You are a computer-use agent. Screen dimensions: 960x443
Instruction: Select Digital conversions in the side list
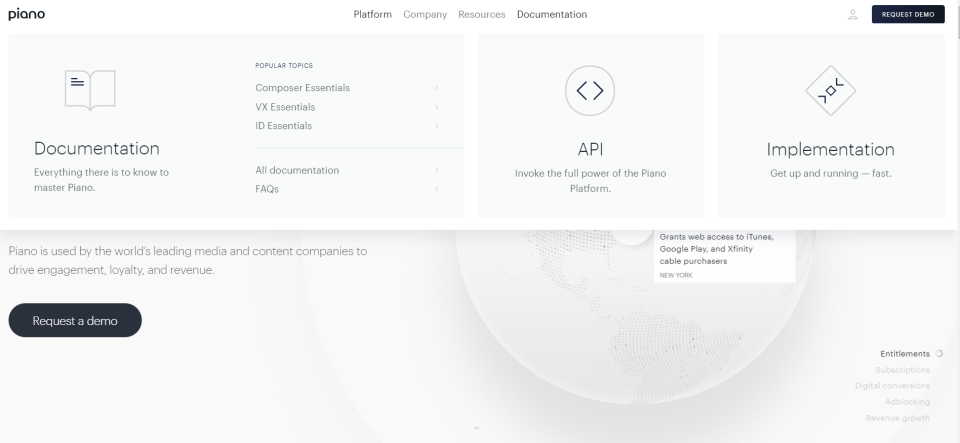pos(892,385)
